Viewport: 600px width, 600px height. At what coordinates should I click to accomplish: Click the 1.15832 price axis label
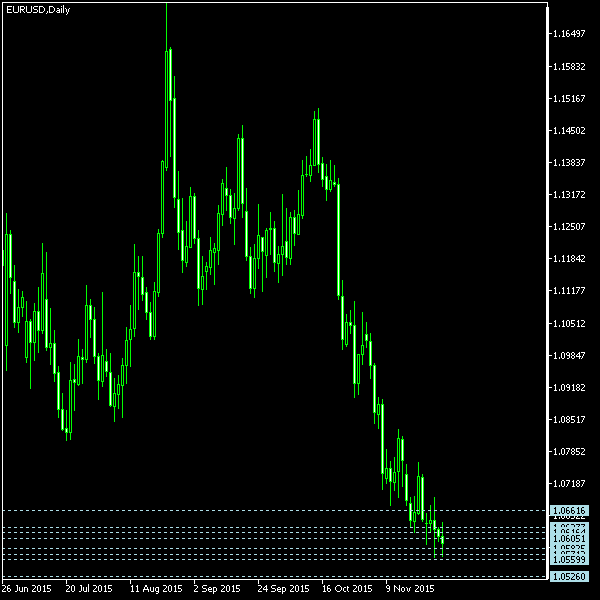point(569,67)
